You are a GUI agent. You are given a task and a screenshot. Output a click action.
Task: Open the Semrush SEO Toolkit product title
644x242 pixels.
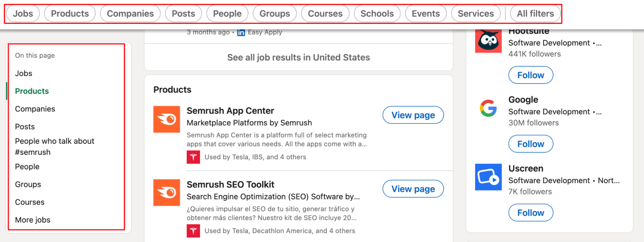click(x=230, y=184)
